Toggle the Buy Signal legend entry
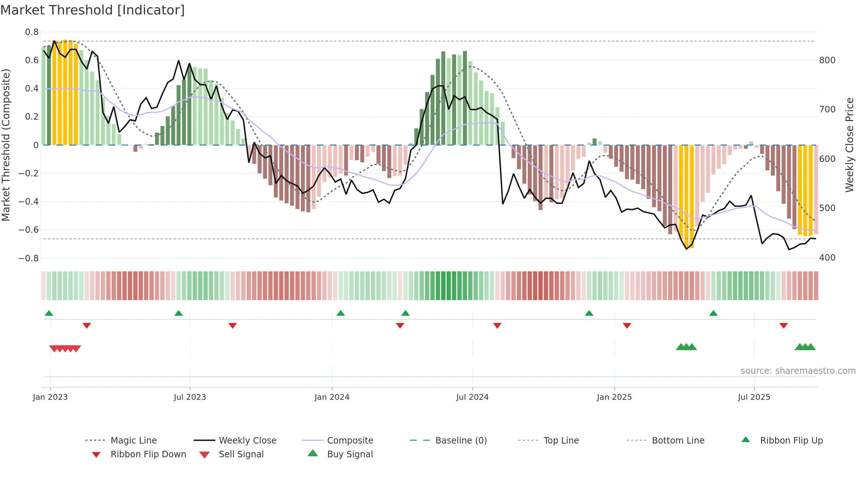Image resolution: width=868 pixels, height=488 pixels. (x=340, y=454)
